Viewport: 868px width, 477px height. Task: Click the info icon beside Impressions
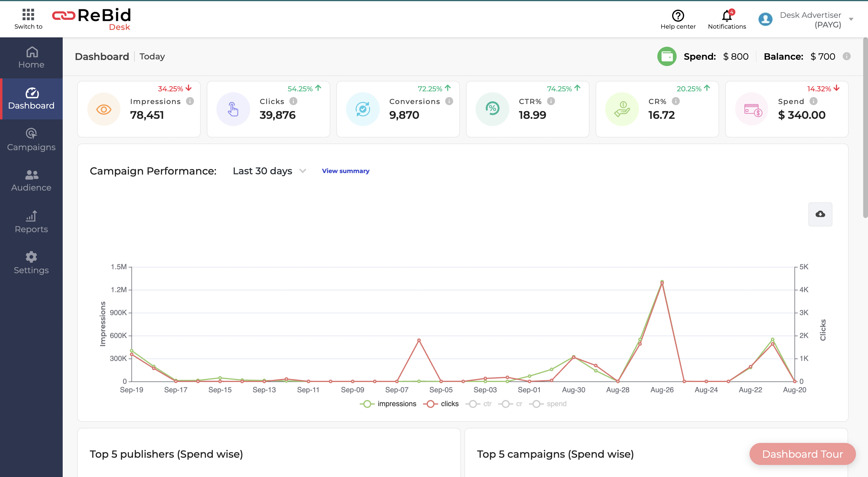click(x=190, y=101)
